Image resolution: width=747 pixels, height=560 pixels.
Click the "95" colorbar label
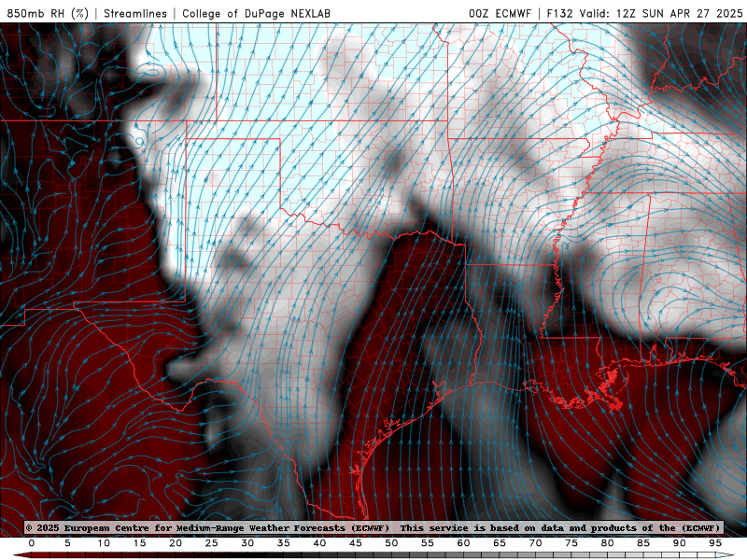(715, 543)
